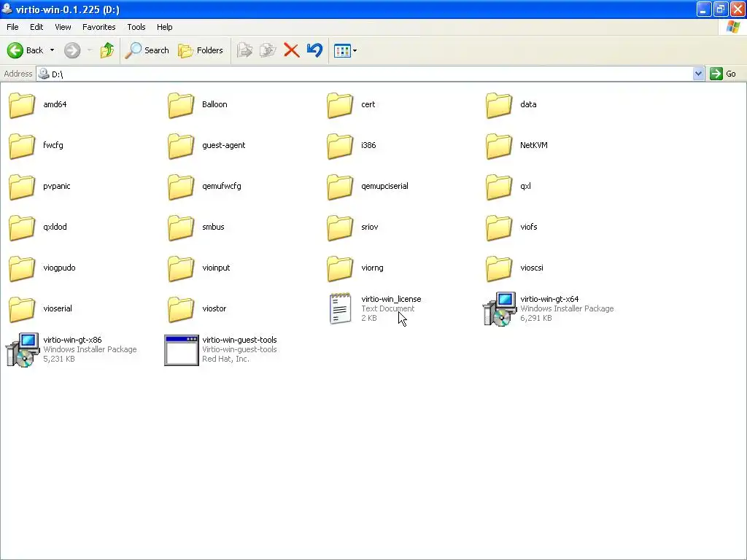Open the File menu

(x=13, y=27)
